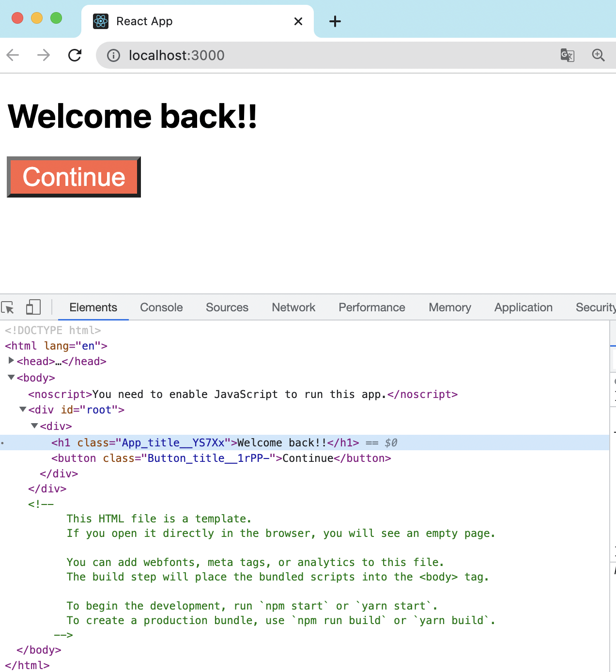The height and width of the screenshot is (672, 616).
Task: Click the browser back arrow
Action: [13, 55]
